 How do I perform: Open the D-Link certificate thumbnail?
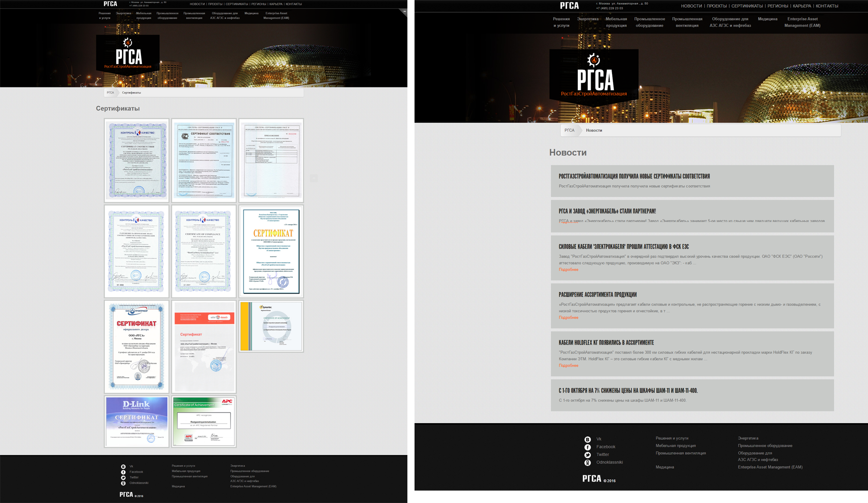137,422
